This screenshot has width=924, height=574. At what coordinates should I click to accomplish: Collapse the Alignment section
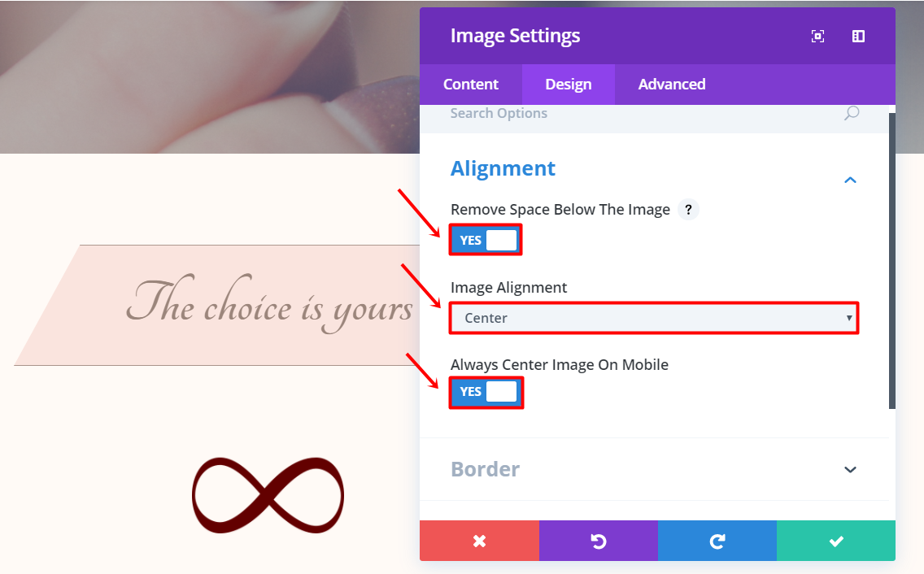pyautogui.click(x=850, y=180)
